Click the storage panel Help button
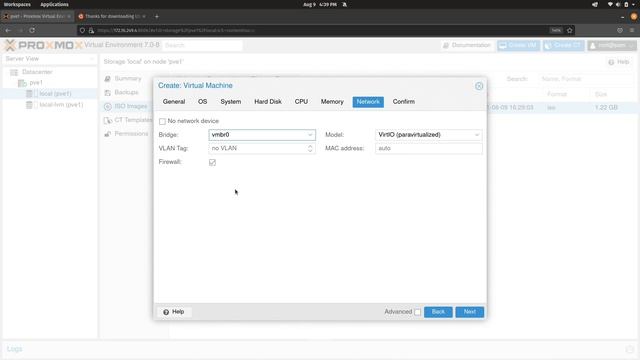The width and height of the screenshot is (640, 360). (619, 62)
